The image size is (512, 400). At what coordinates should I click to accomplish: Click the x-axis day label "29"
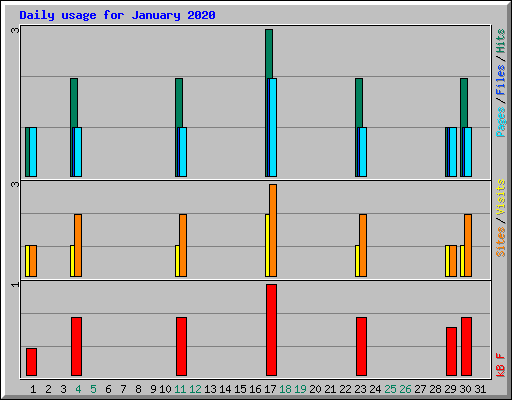[450, 389]
